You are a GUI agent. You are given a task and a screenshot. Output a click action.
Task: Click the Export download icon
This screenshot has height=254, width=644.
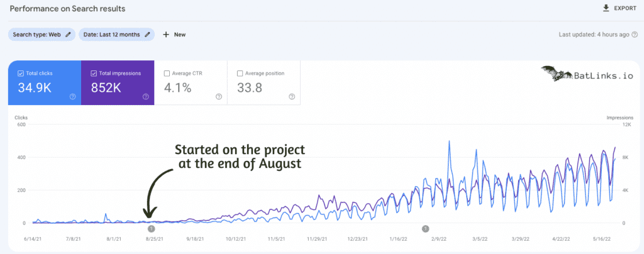[x=606, y=8]
